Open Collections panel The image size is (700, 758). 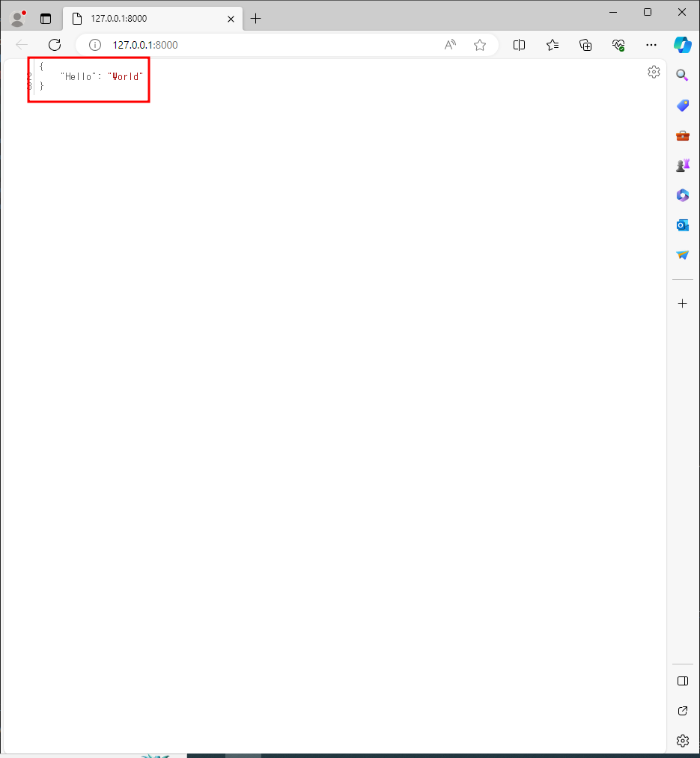pyautogui.click(x=585, y=45)
